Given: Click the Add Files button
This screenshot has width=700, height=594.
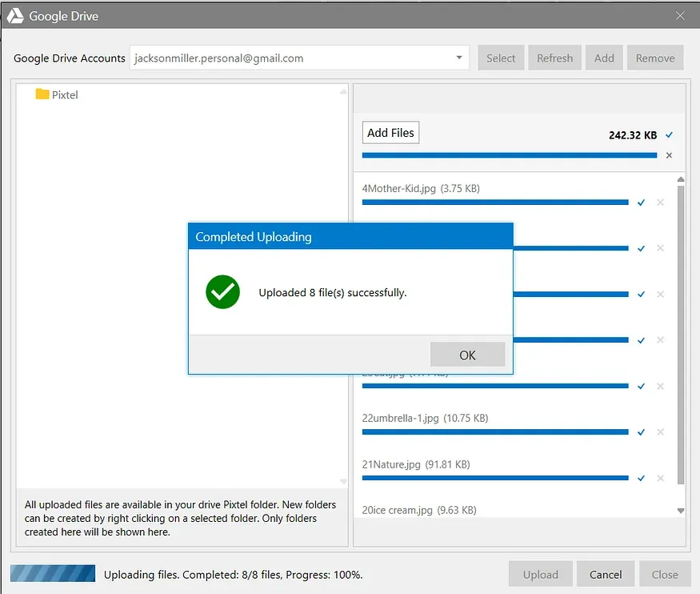Looking at the screenshot, I should [390, 133].
